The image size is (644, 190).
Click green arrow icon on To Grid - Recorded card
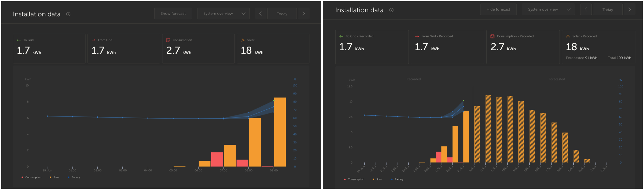[x=341, y=36]
